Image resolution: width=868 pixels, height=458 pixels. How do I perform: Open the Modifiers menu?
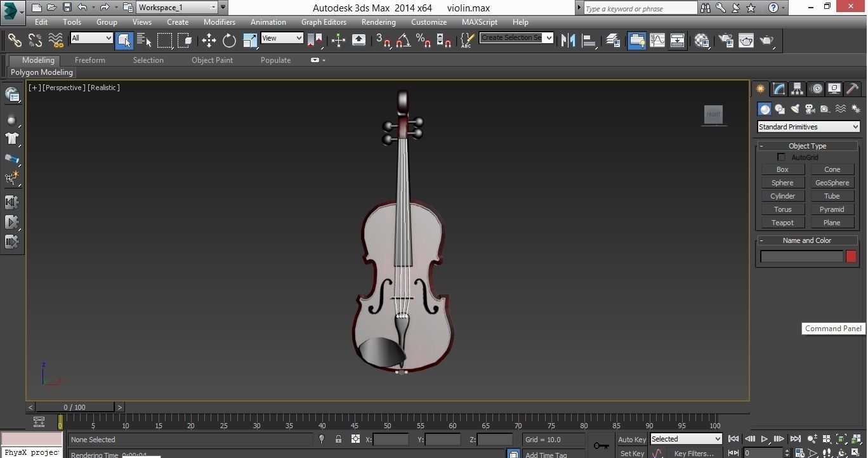220,22
